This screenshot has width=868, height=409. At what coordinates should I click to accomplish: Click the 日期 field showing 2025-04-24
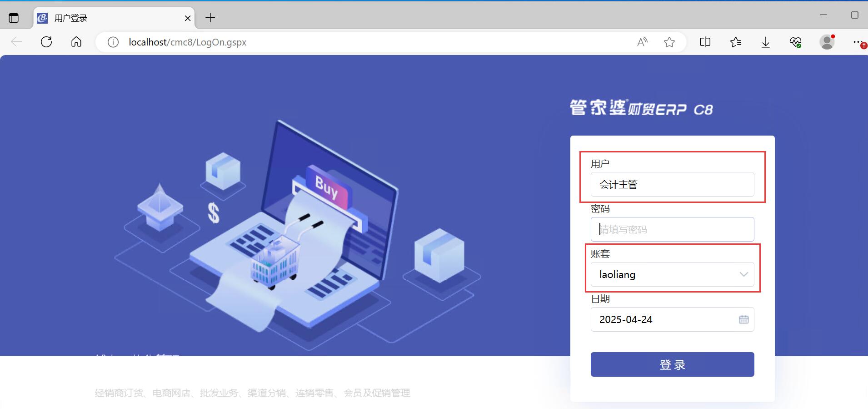coord(672,319)
